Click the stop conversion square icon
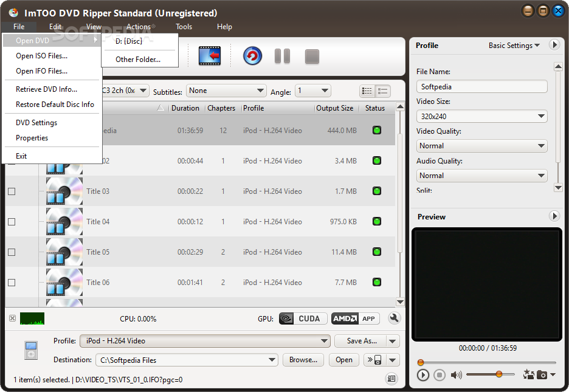The image size is (569, 392). [312, 57]
